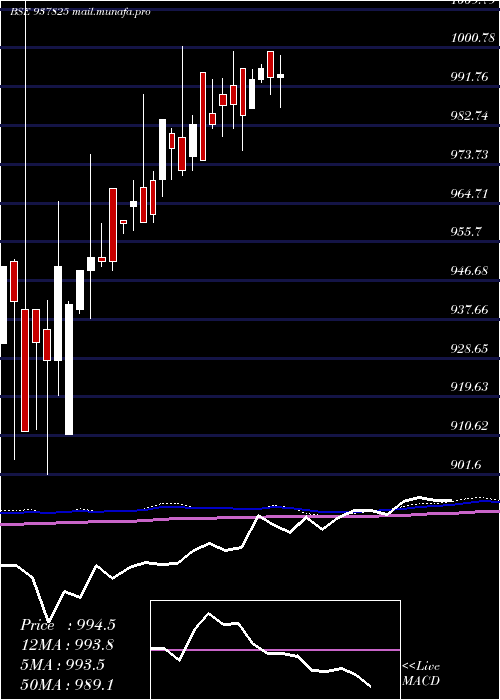Click the 50MA : 989.1 readout
This screenshot has height=700, width=500.
(67, 685)
